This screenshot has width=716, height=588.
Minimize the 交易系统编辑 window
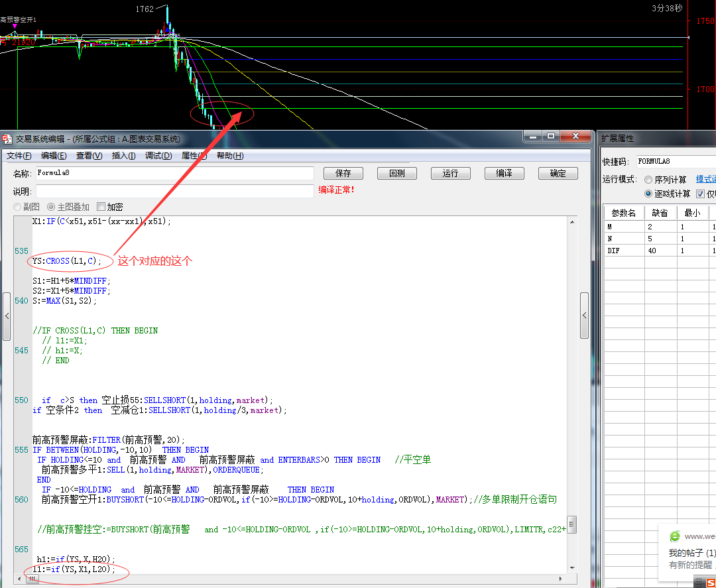click(532, 136)
